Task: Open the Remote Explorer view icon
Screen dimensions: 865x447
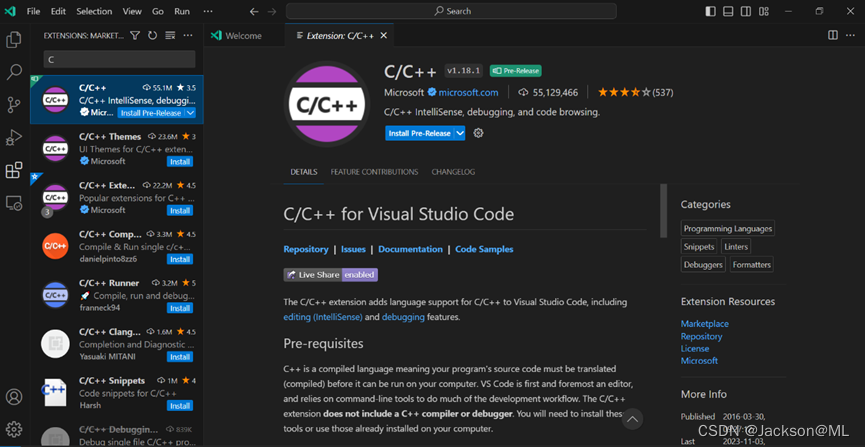Action: [14, 203]
